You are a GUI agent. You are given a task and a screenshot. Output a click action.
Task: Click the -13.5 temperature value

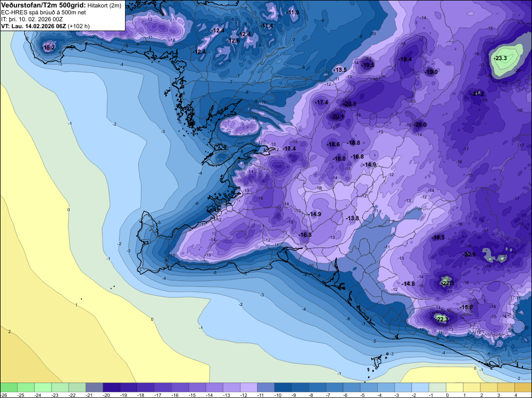coord(340,70)
